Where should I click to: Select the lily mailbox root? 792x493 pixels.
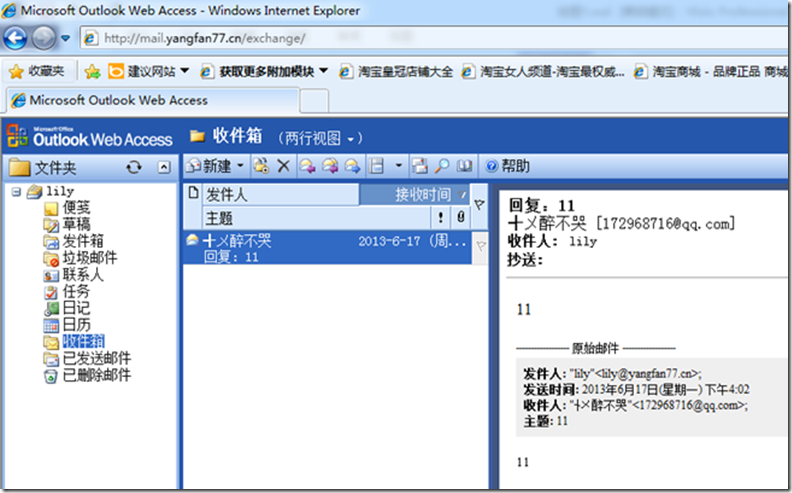60,191
